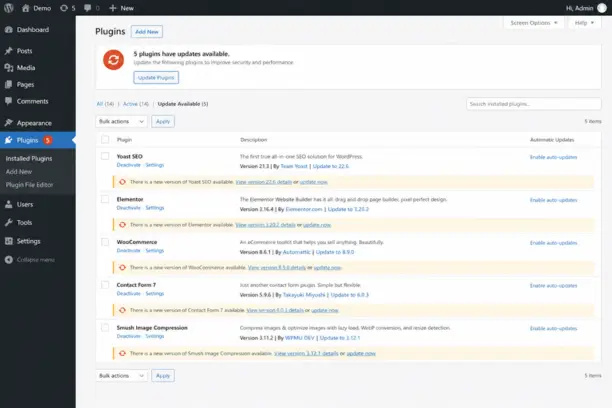This screenshot has height=408, width=612.
Task: Click Yoast SEO update now link
Action: pos(313,182)
